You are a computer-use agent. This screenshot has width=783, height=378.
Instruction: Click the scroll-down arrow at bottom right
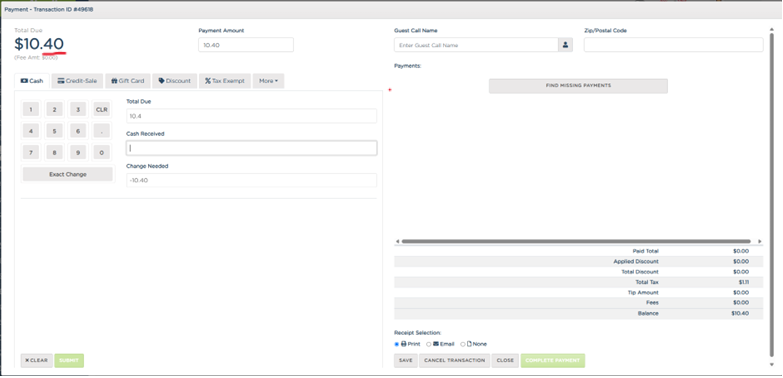(x=773, y=365)
